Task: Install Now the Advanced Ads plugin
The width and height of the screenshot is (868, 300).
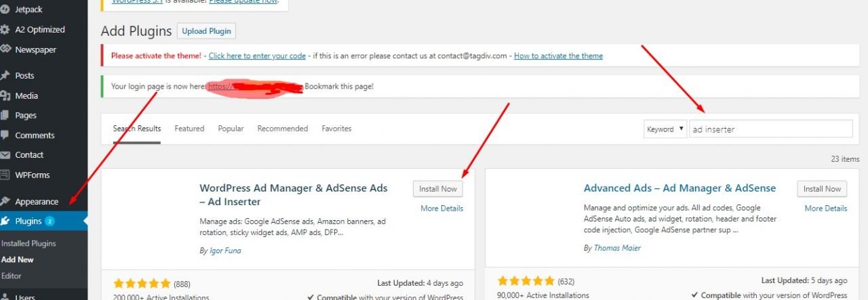Action: coord(822,189)
